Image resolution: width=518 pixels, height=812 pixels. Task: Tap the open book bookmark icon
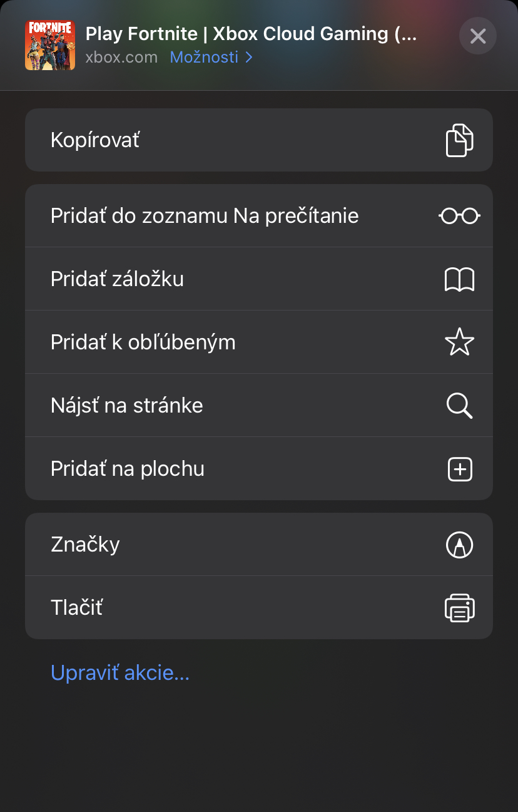click(x=459, y=279)
